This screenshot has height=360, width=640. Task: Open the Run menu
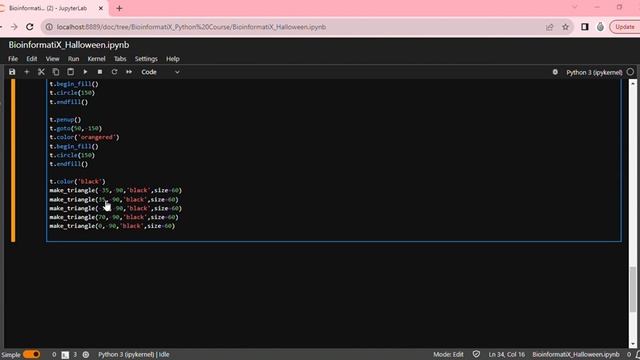tap(73, 59)
